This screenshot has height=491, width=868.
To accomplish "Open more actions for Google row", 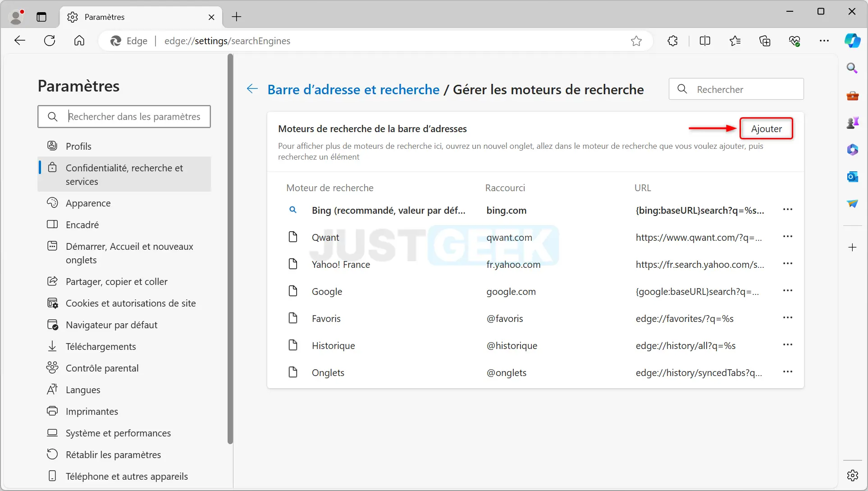I will click(787, 291).
